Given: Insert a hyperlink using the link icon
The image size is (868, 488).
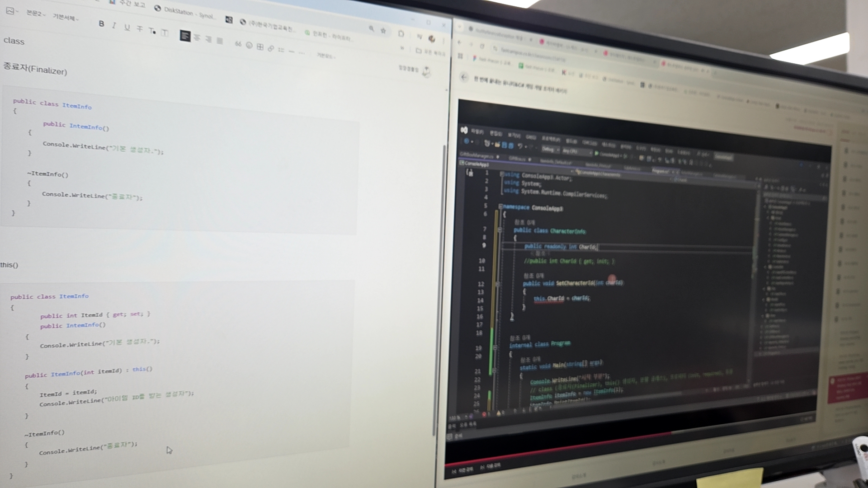Looking at the screenshot, I should coord(270,48).
